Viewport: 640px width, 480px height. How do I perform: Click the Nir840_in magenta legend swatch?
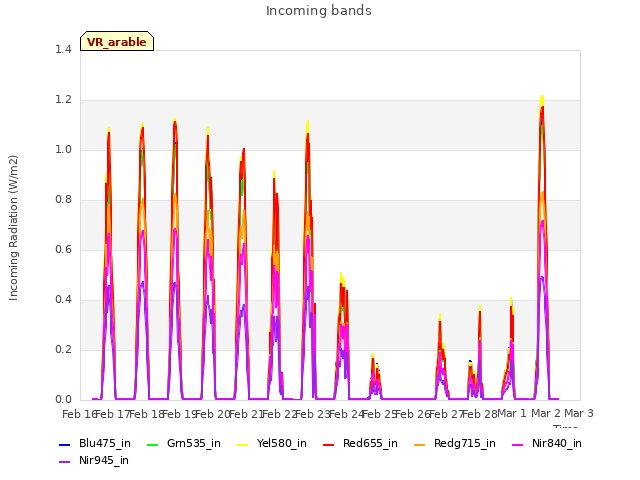coord(518,444)
